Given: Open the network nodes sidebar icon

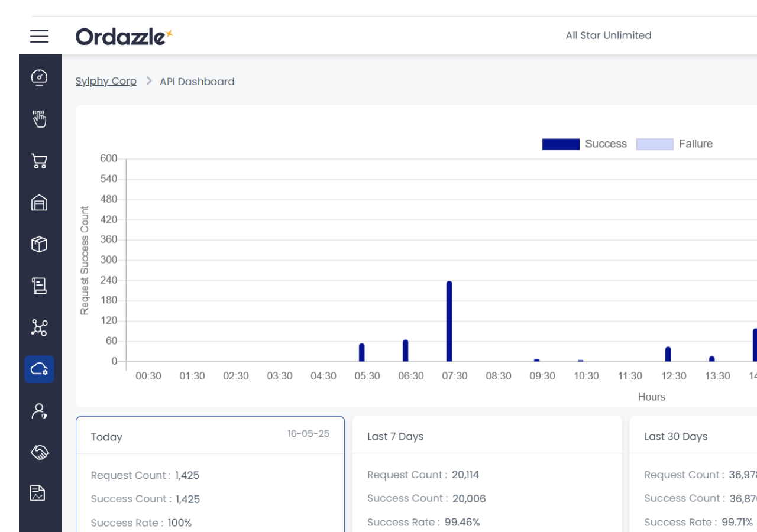Looking at the screenshot, I should [40, 327].
